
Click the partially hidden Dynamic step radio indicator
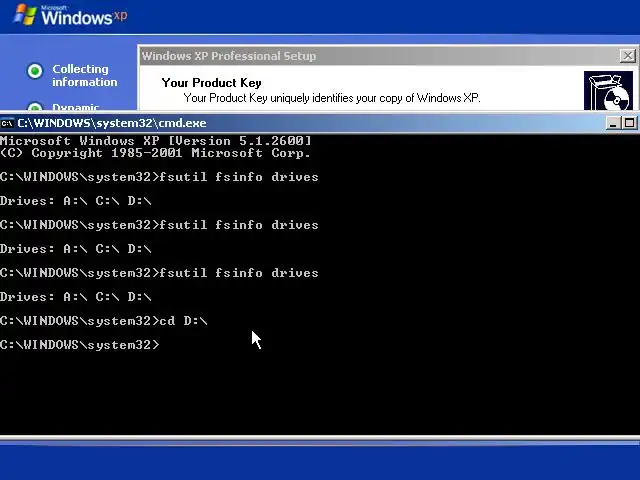click(x=35, y=107)
